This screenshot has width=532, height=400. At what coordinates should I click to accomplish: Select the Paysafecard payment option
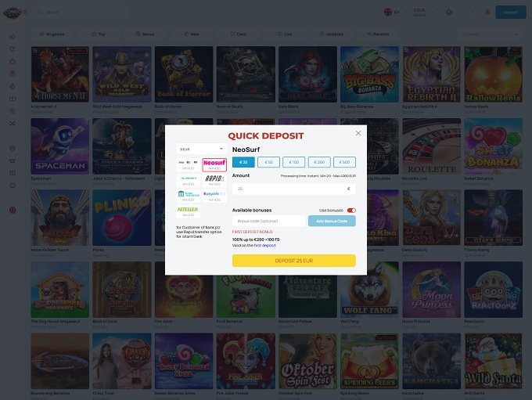[214, 194]
